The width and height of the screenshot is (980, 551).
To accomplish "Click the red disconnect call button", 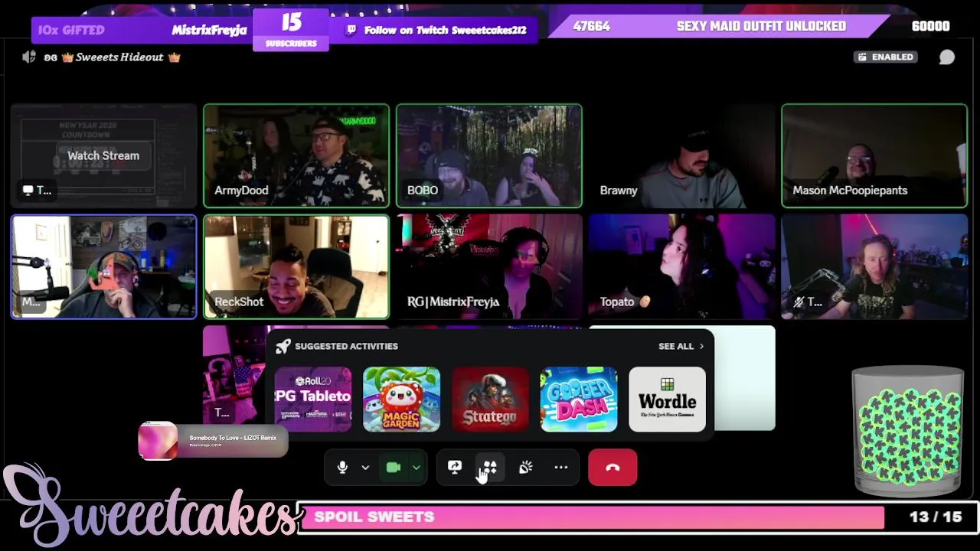I will (x=612, y=468).
